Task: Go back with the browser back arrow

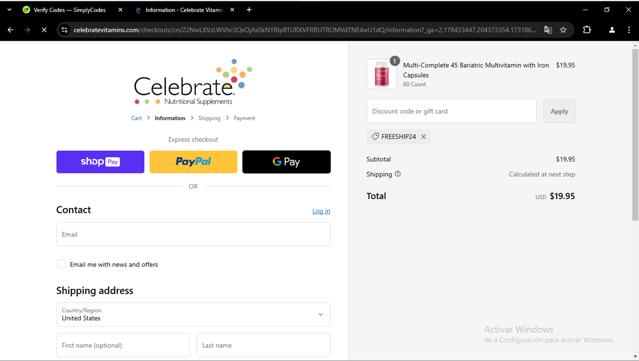Action: click(11, 30)
